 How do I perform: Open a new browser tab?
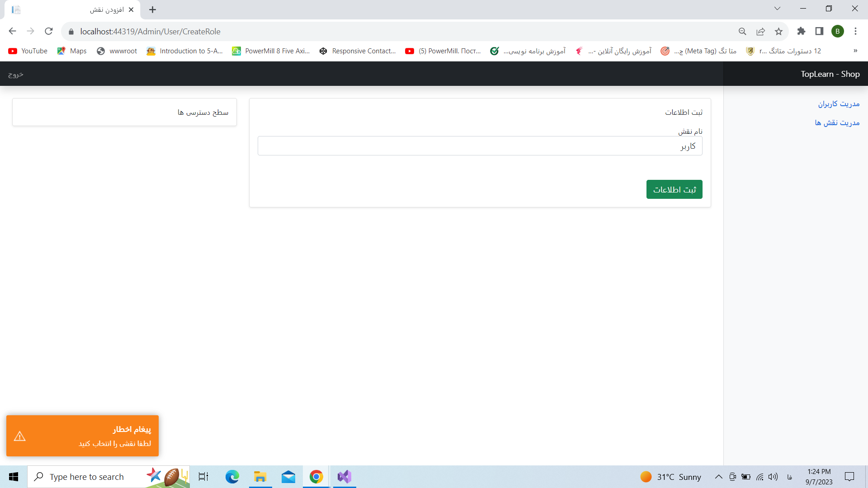pos(153,9)
